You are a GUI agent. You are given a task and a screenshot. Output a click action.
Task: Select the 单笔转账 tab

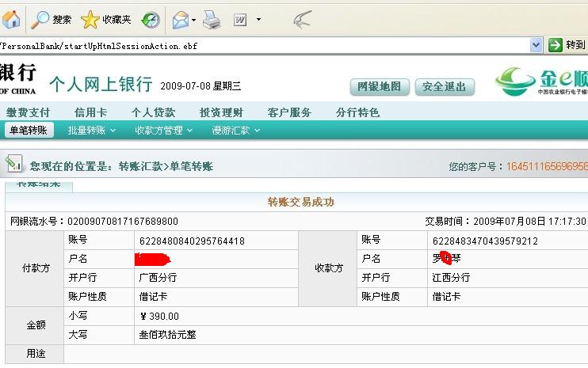(29, 131)
